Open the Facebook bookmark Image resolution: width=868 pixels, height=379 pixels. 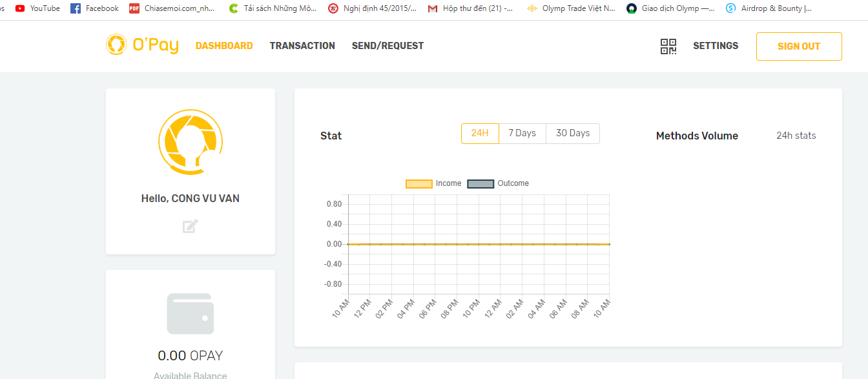pos(94,8)
